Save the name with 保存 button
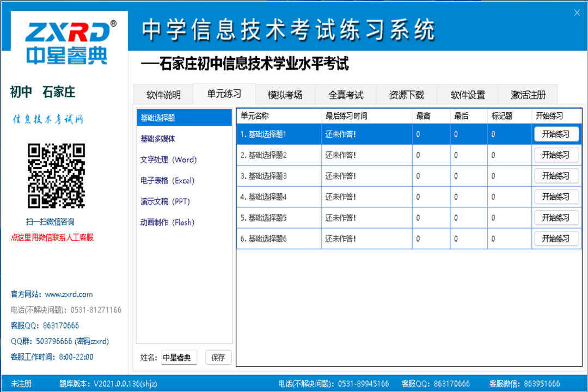The width and height of the screenshot is (588, 392). (218, 358)
